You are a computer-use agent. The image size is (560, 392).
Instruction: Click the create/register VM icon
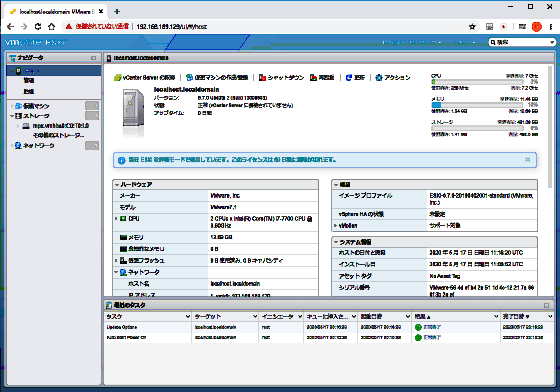(190, 77)
